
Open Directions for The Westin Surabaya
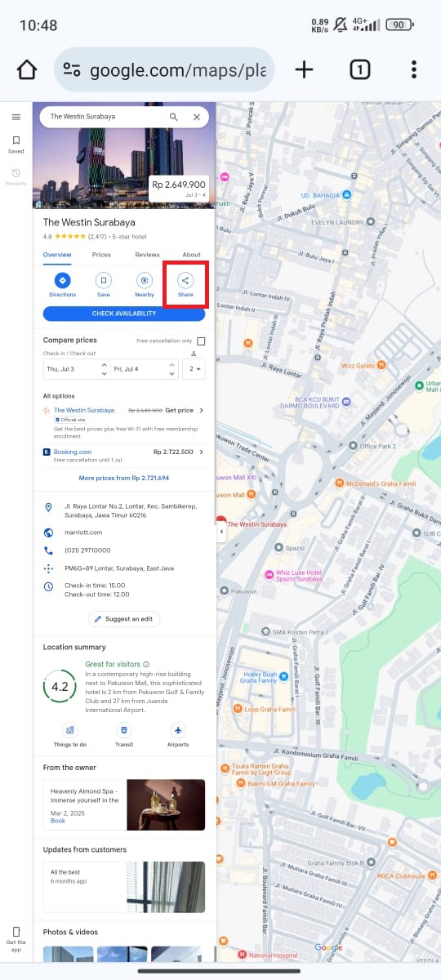[x=62, y=281]
